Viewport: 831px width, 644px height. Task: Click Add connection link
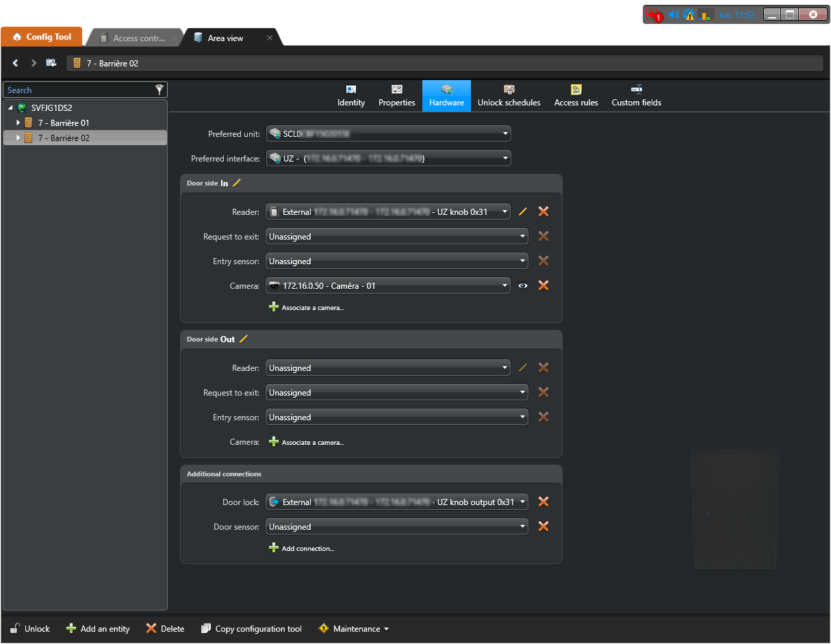(307, 549)
